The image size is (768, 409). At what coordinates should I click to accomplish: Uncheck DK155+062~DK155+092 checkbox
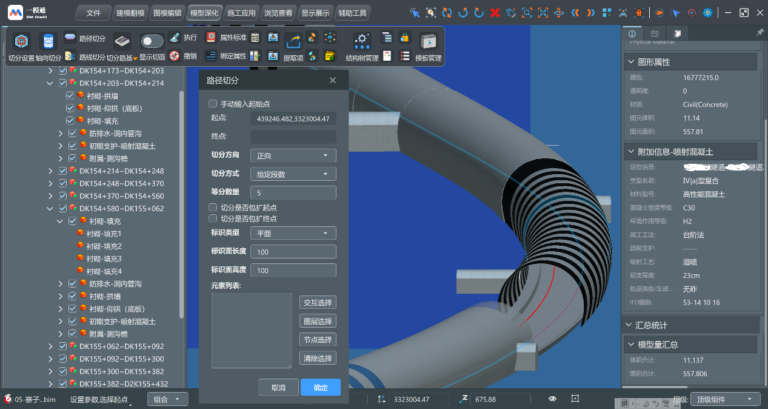tap(63, 346)
